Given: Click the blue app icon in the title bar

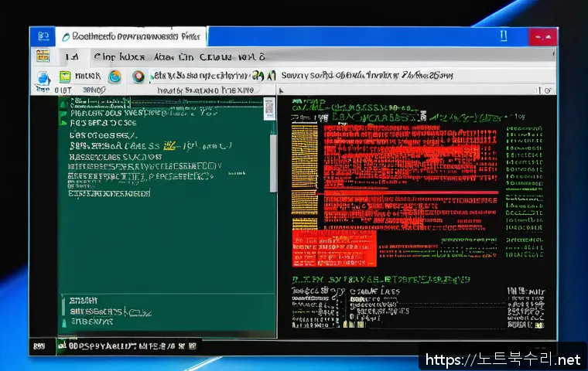Looking at the screenshot, I should 43,36.
